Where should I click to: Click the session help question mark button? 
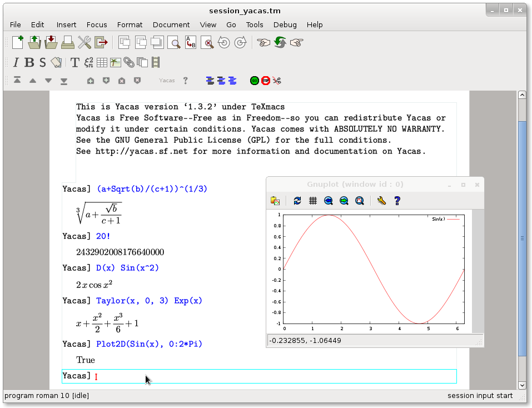[185, 81]
